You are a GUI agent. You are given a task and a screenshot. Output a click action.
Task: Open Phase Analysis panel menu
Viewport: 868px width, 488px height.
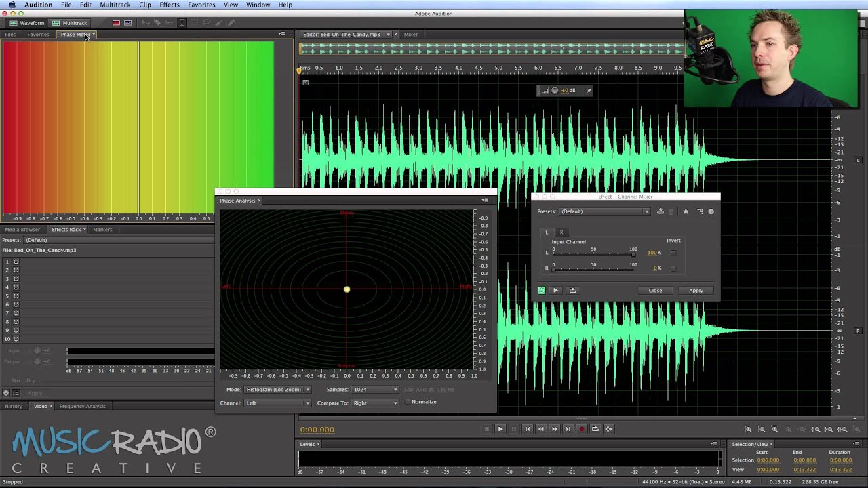(485, 200)
